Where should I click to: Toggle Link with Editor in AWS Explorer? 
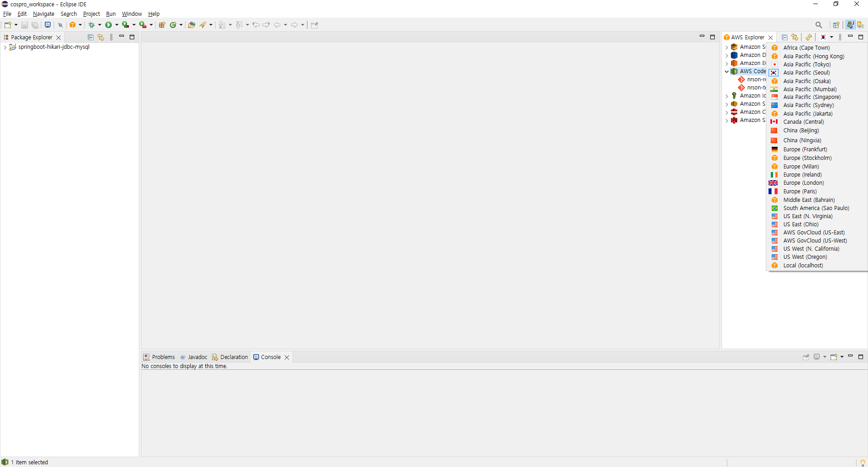coord(795,37)
